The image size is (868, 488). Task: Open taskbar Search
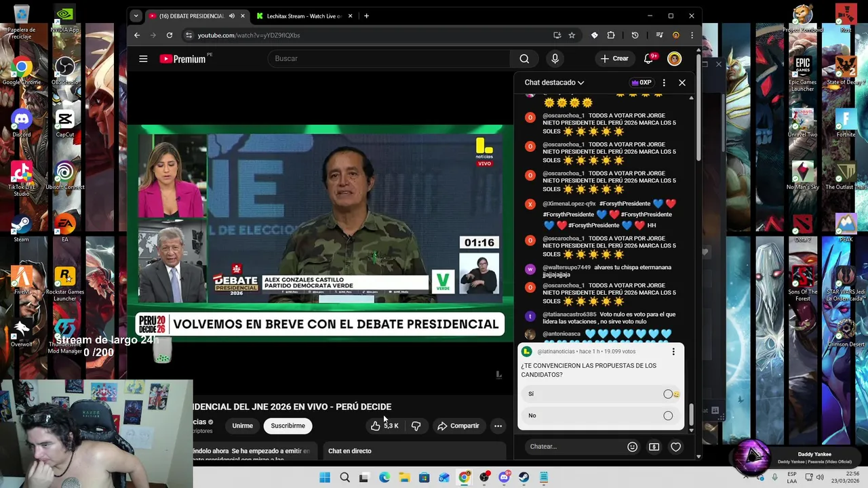tap(344, 478)
